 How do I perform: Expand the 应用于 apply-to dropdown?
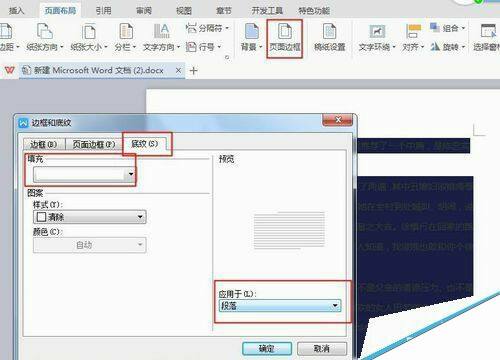click(335, 306)
